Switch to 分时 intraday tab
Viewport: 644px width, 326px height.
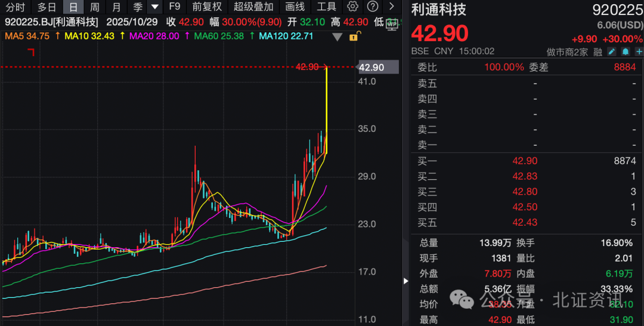(x=15, y=7)
